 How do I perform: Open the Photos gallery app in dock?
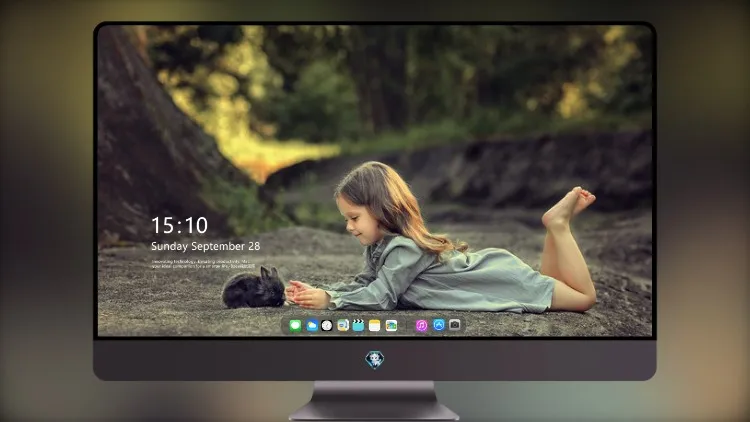click(x=391, y=326)
